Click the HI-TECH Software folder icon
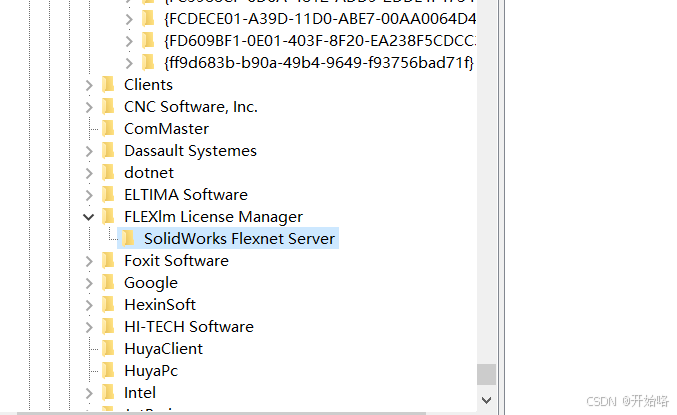 108,327
